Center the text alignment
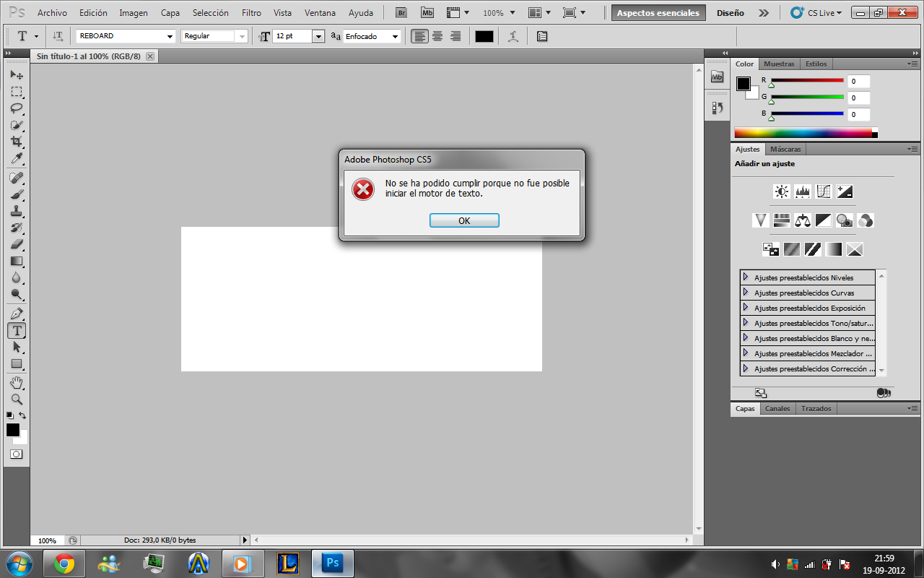 [437, 36]
